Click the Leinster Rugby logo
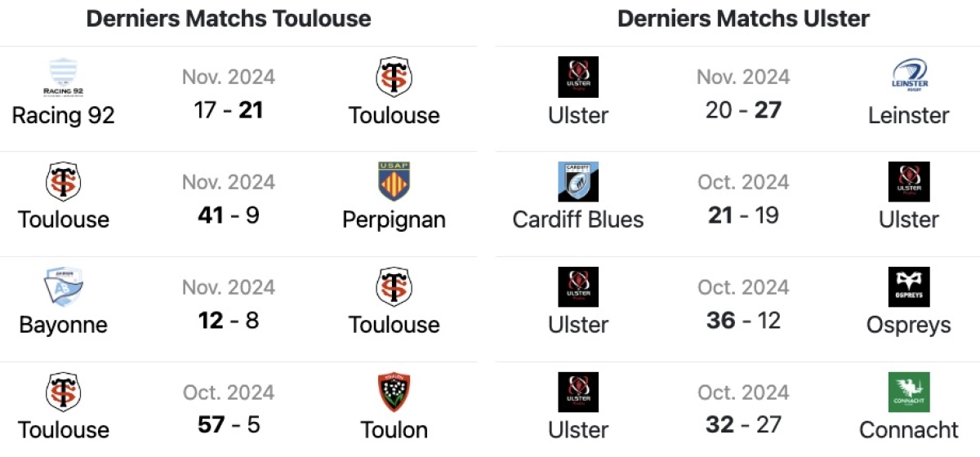The height and width of the screenshot is (457, 980). point(909,77)
